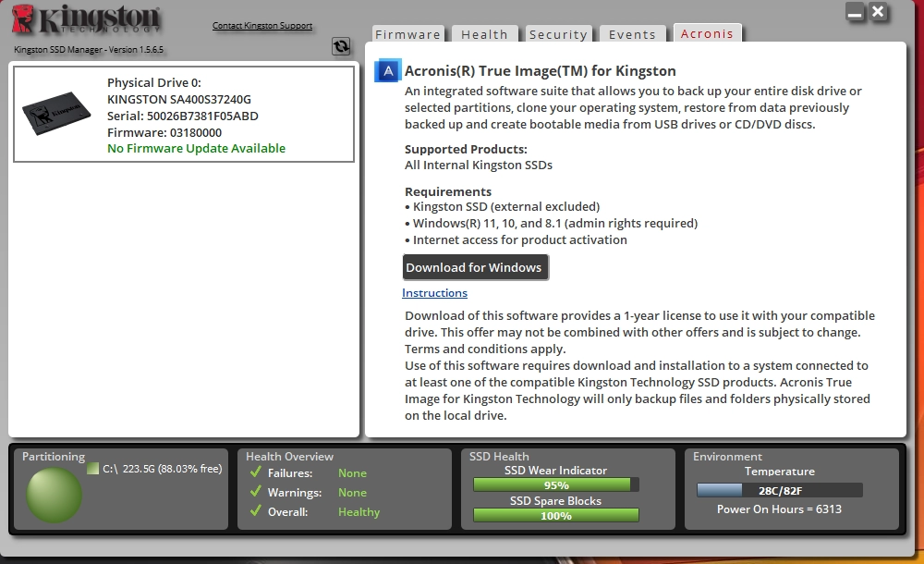924x564 pixels.
Task: Click the C:\ partition color legend square
Action: pyautogui.click(x=92, y=469)
